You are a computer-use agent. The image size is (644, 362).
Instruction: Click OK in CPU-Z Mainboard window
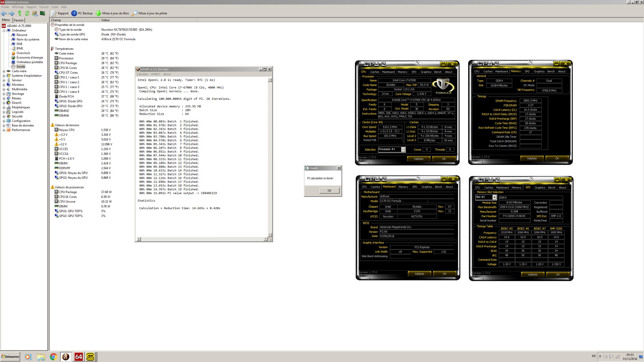(x=445, y=274)
